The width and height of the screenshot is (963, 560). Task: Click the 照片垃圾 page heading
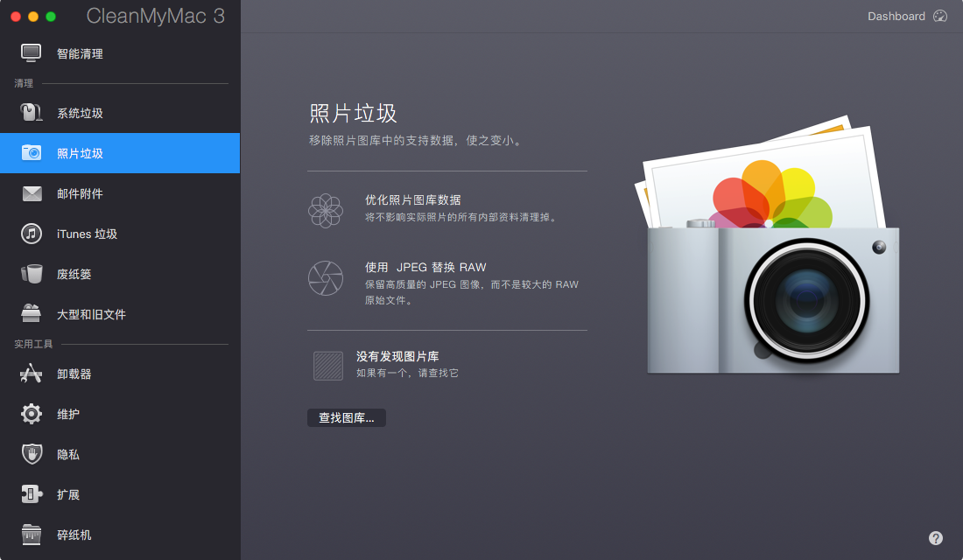pos(353,114)
